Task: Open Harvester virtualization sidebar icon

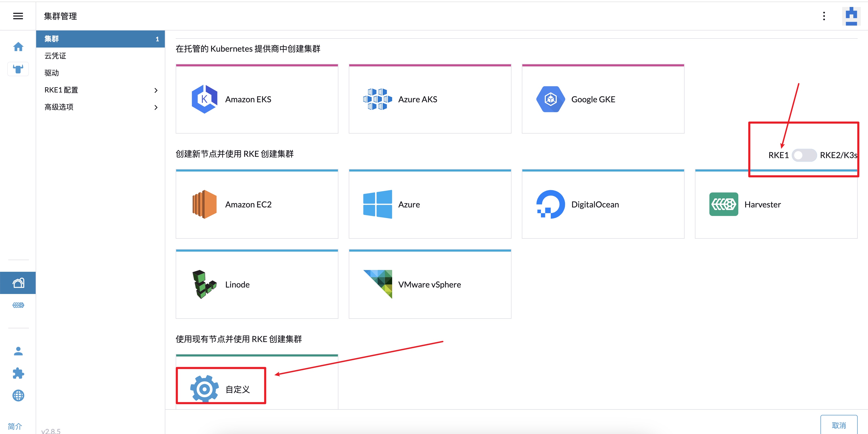Action: [x=18, y=305]
